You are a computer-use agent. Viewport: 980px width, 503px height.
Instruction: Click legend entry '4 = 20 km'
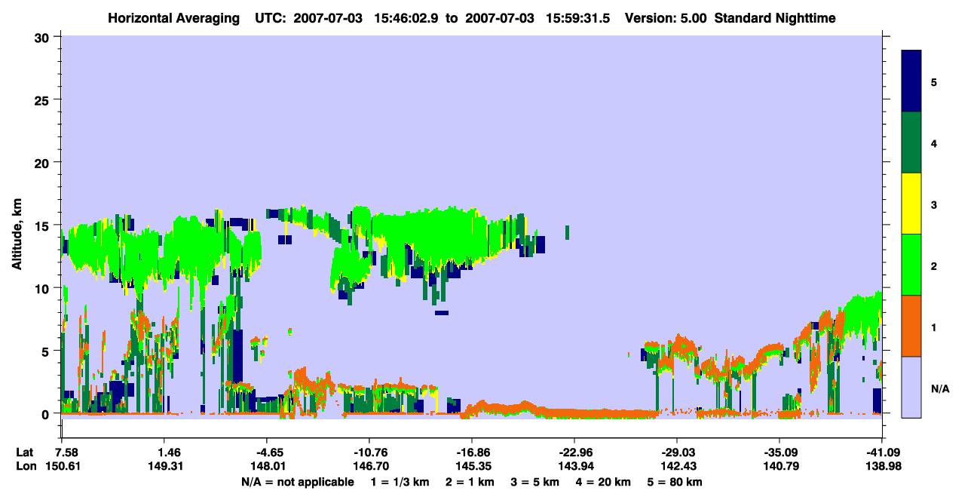603,481
